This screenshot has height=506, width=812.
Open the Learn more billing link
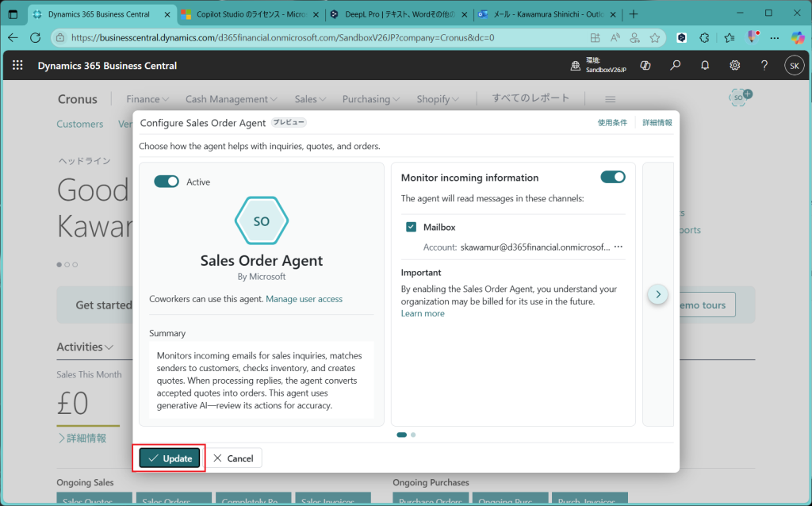(423, 313)
